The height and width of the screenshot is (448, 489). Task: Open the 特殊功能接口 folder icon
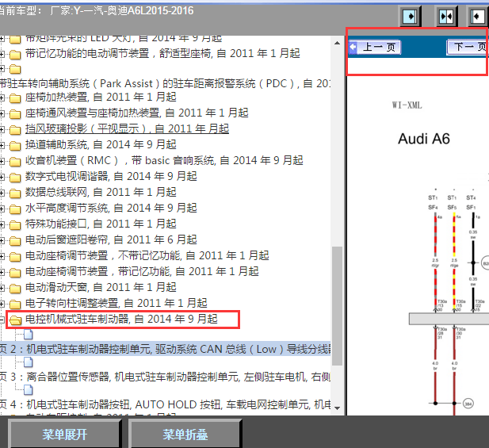15,224
